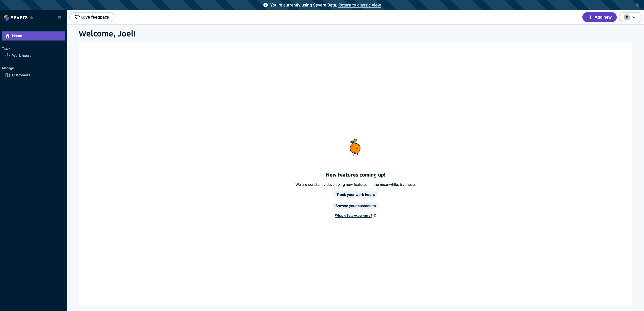
Task: Open Customers from the sidebar
Action: coord(21,75)
